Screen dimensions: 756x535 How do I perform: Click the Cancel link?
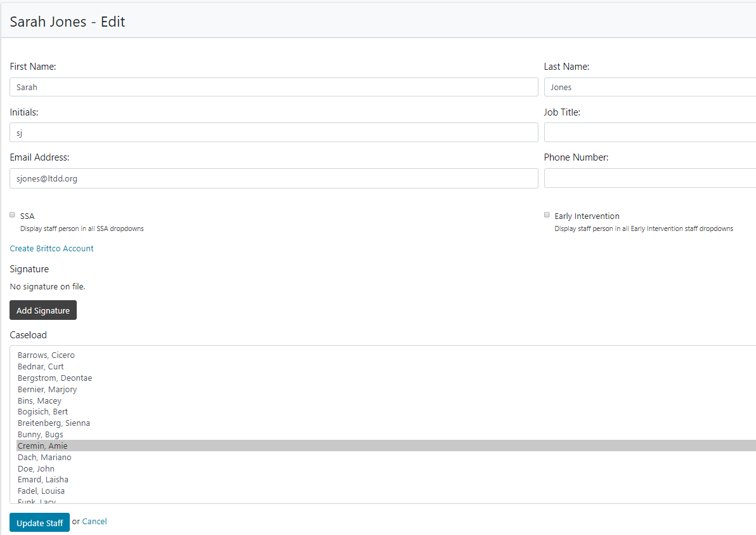tap(94, 522)
